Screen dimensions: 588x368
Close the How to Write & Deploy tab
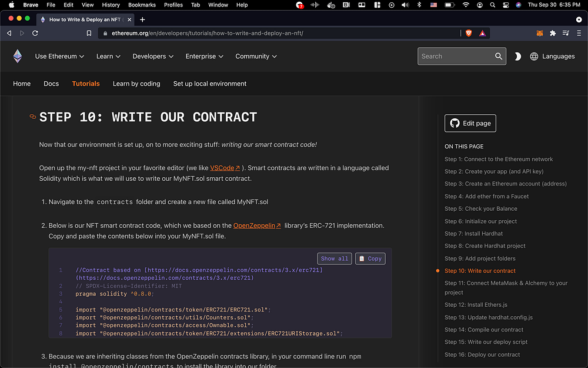pyautogui.click(x=129, y=19)
